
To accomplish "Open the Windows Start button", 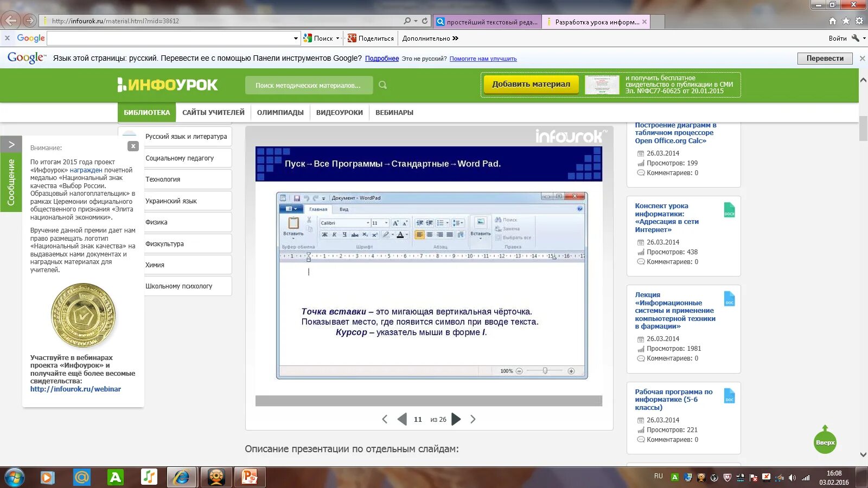I will [14, 477].
